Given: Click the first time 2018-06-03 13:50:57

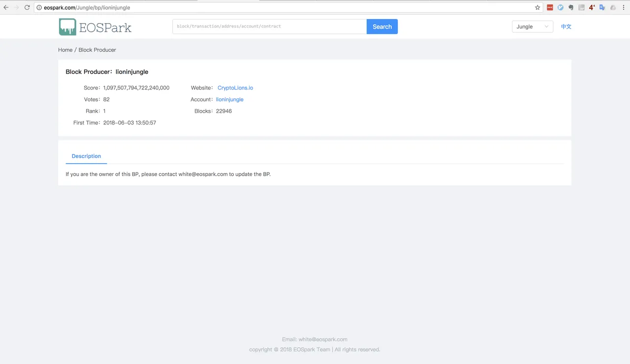Looking at the screenshot, I should [129, 122].
